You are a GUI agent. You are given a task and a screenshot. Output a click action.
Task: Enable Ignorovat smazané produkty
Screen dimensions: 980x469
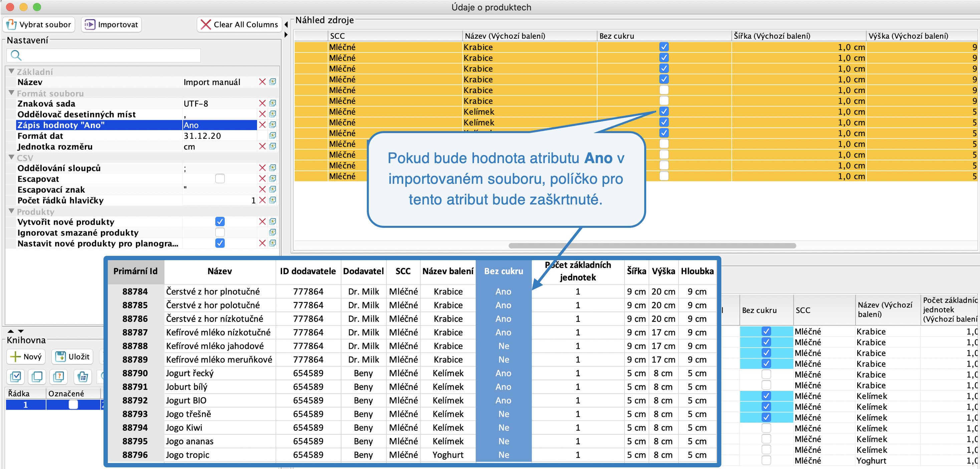pos(220,232)
